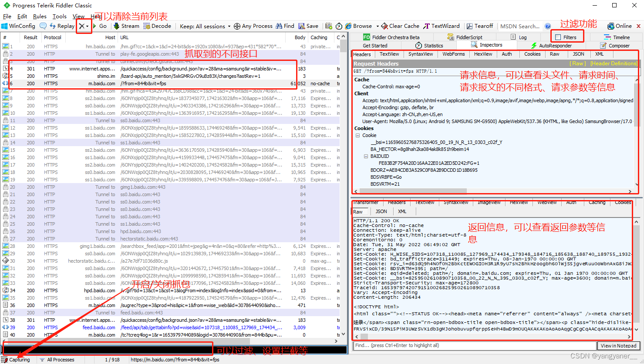Select the response ImageView tab

point(489,202)
